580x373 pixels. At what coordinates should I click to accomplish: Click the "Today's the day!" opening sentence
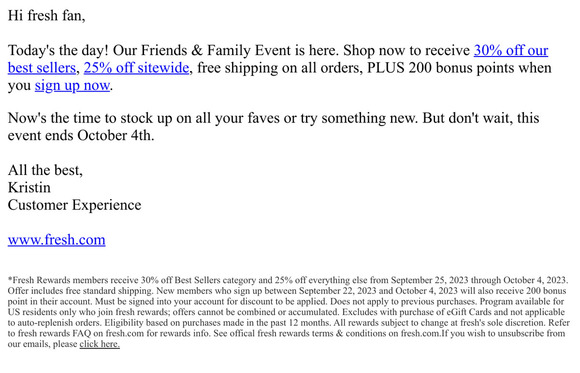click(x=58, y=50)
